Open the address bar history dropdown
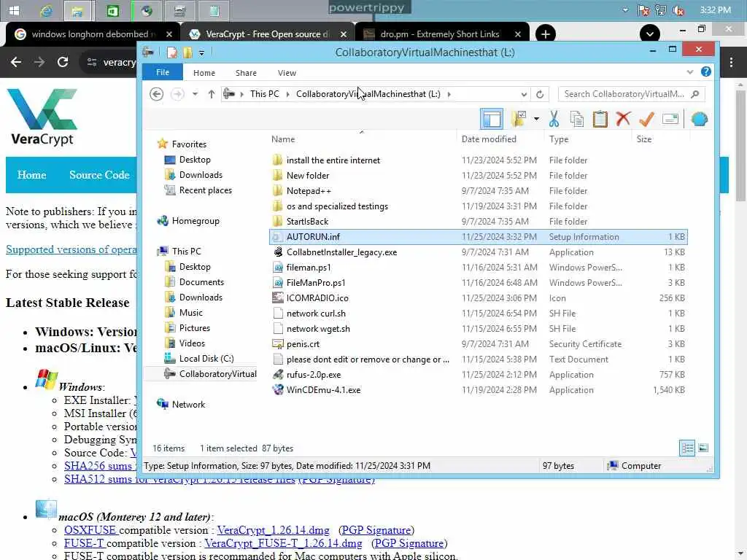 coord(524,94)
